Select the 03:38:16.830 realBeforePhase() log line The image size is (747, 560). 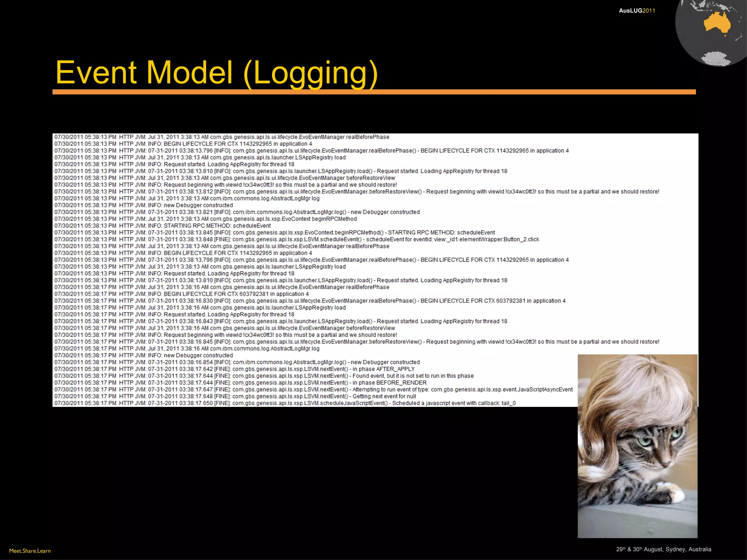point(310,301)
